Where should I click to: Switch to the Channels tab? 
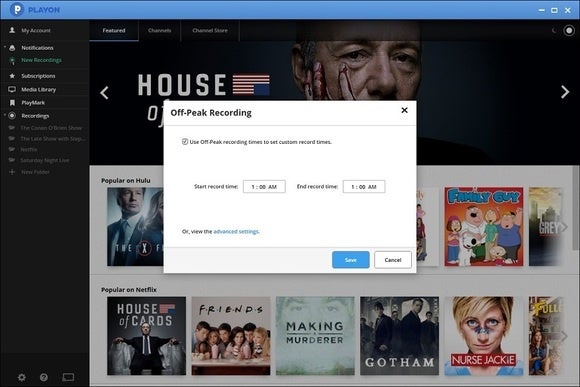tap(159, 30)
